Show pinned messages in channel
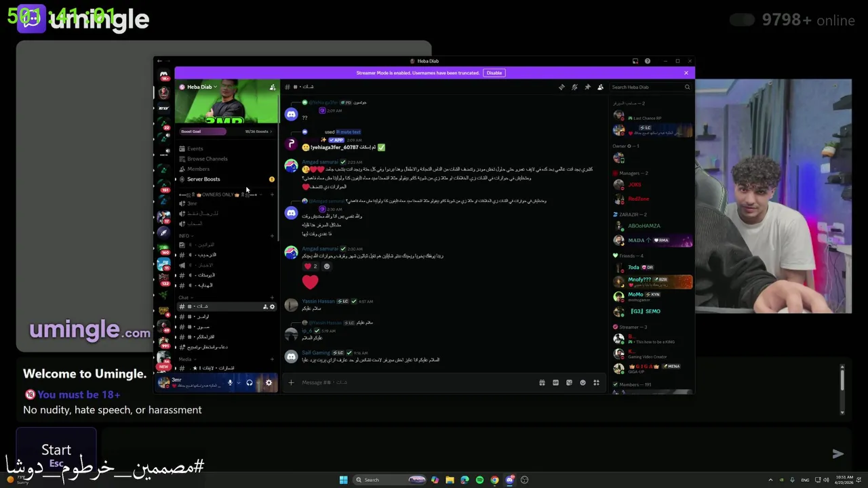Viewport: 868px width, 488px height. coord(587,87)
